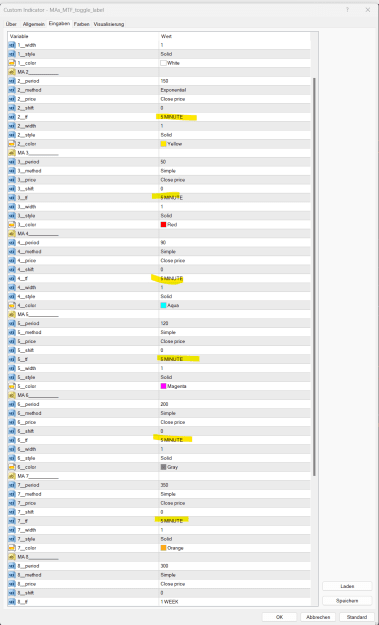The image size is (379, 625).
Task: Select the 7__period value 350
Action: tap(164, 485)
